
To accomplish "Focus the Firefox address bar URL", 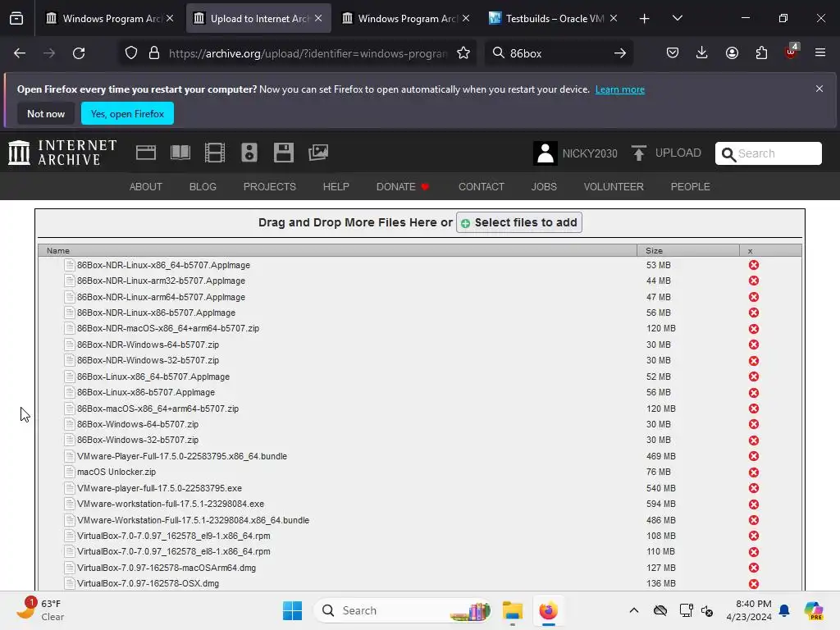I will pyautogui.click(x=308, y=53).
